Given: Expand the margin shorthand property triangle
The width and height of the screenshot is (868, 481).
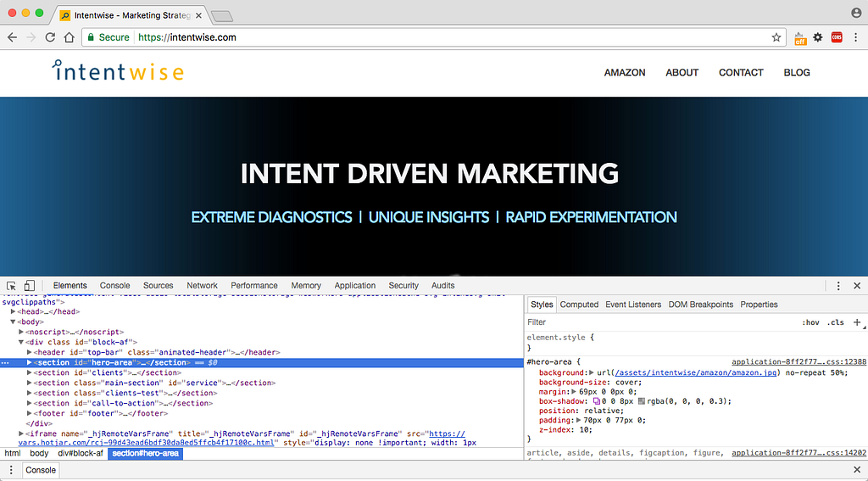Looking at the screenshot, I should point(576,392).
